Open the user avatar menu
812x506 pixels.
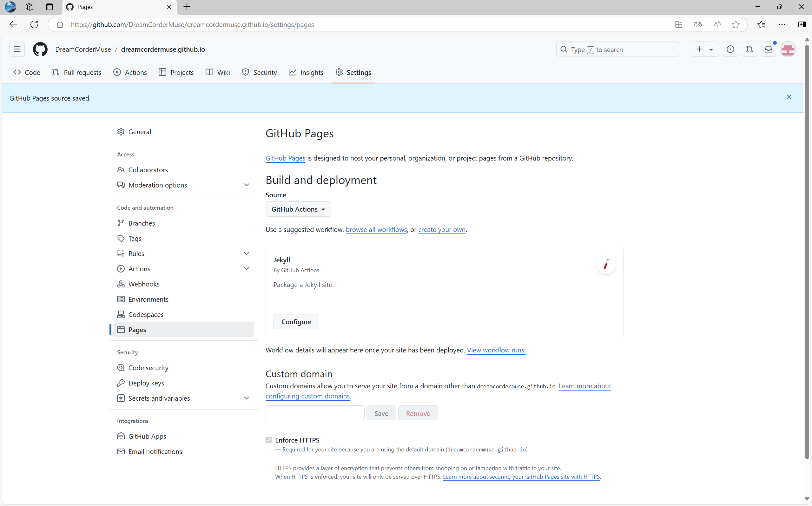tap(788, 49)
